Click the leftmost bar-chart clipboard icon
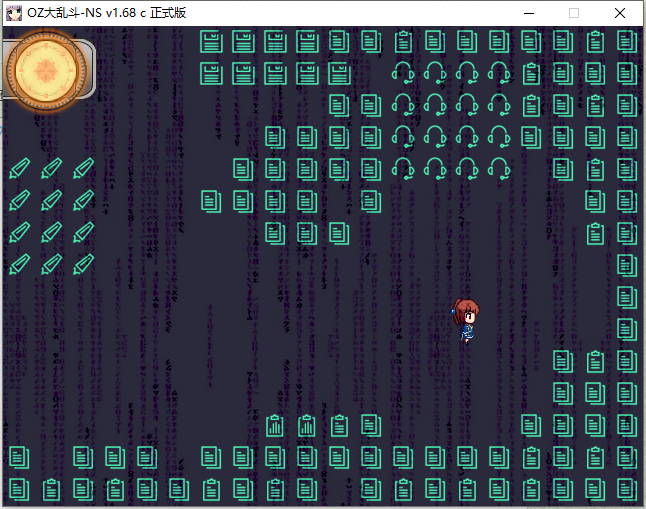 [x=275, y=426]
